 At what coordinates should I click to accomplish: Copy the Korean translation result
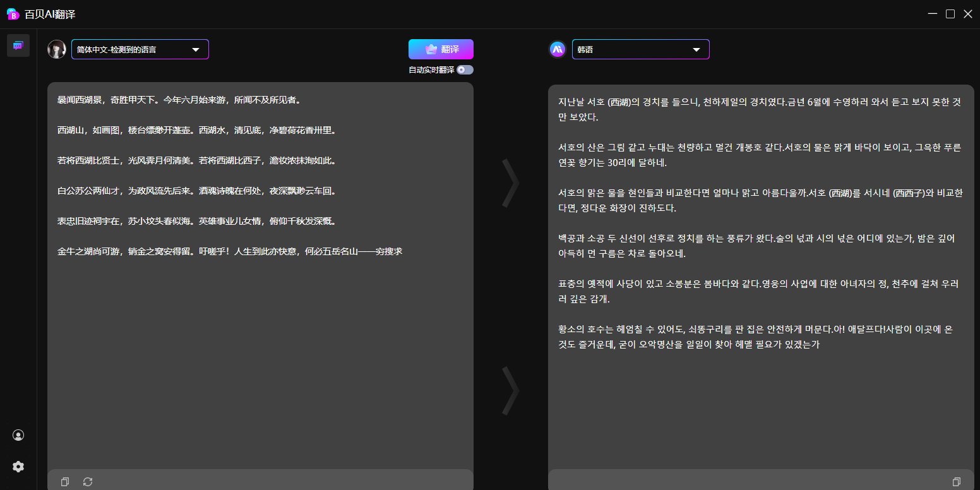pyautogui.click(x=957, y=482)
